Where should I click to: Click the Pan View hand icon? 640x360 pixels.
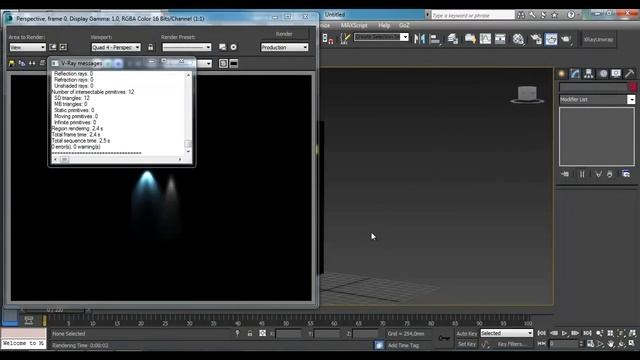[610, 344]
